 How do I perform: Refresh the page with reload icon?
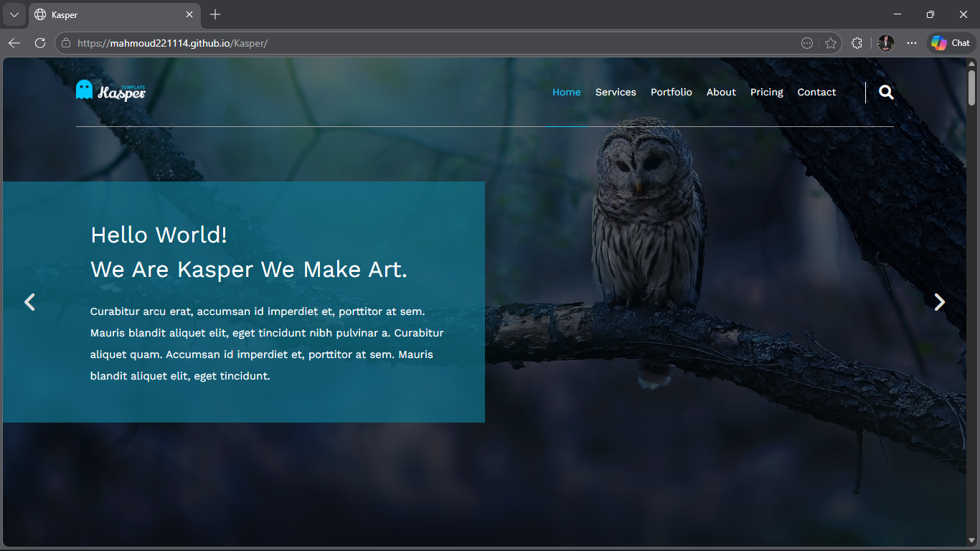click(40, 43)
